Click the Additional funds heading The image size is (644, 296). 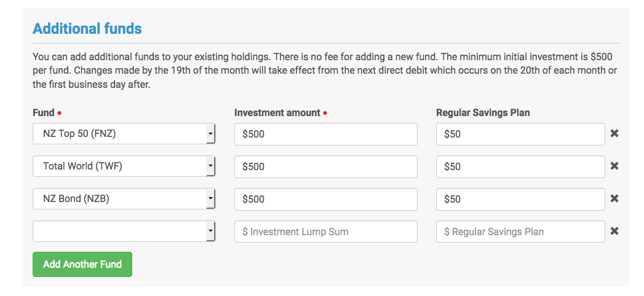[x=87, y=28]
